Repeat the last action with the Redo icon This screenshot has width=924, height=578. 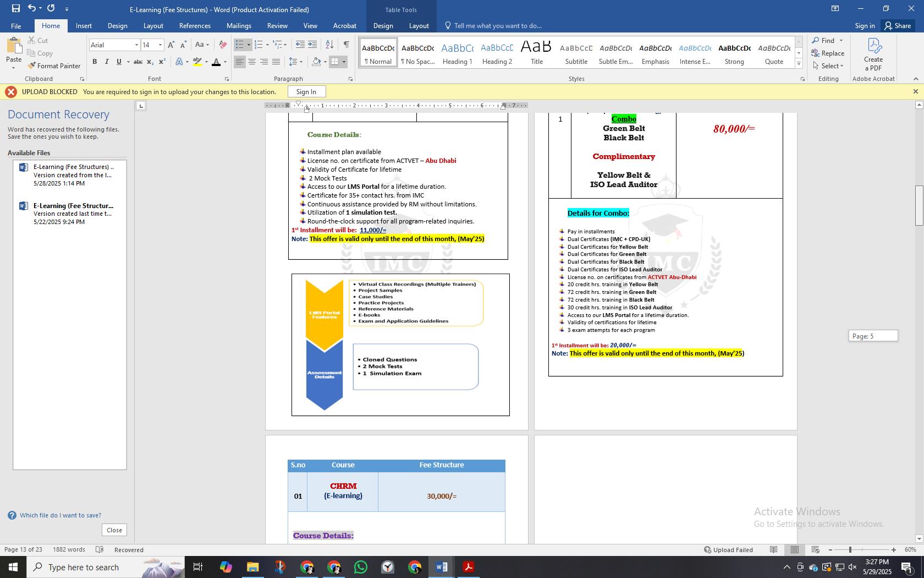[x=51, y=8]
